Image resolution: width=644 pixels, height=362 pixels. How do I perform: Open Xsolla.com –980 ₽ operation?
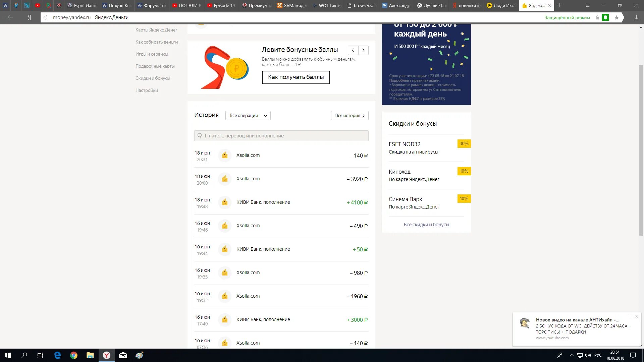pyautogui.click(x=281, y=273)
